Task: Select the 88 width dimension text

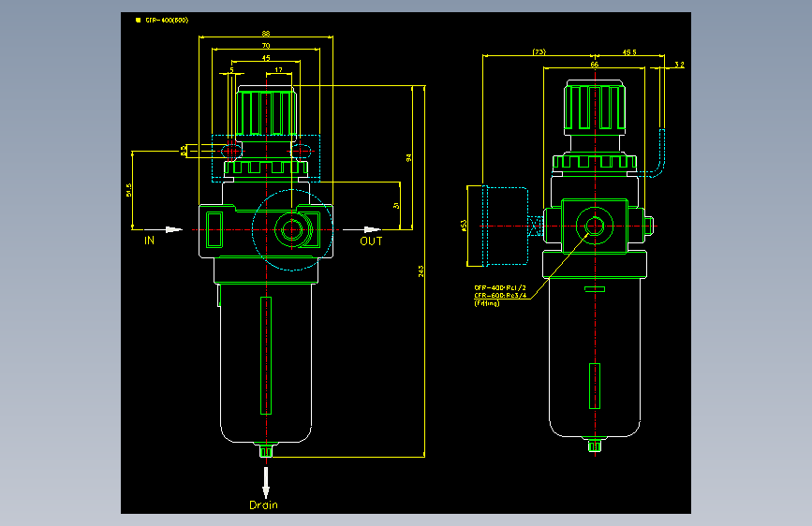Action: 266,33
